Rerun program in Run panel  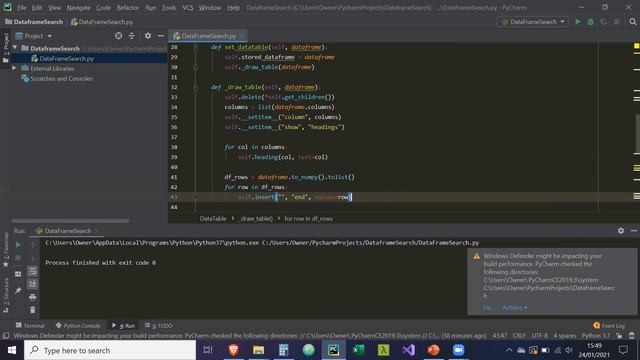pyautogui.click(x=18, y=244)
